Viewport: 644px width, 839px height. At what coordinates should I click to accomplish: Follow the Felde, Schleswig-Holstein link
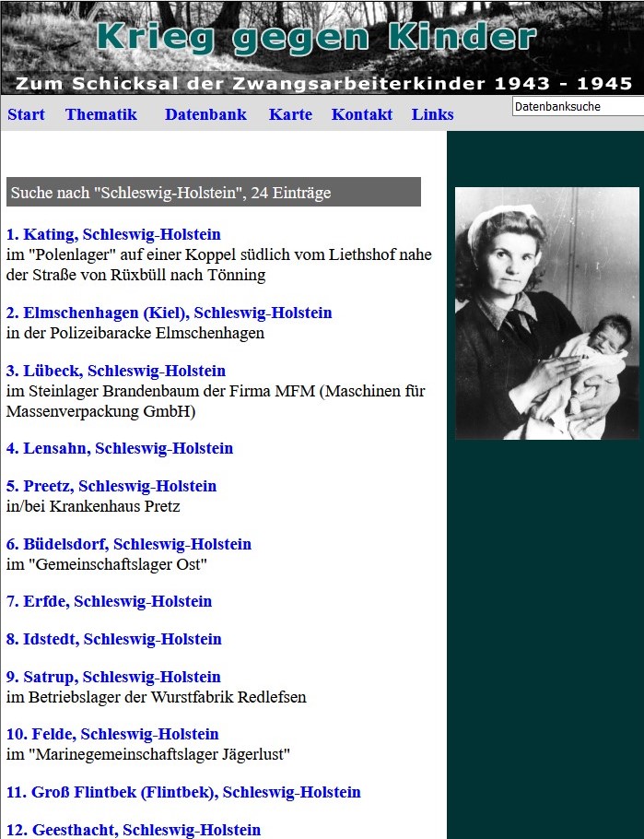tap(112, 734)
